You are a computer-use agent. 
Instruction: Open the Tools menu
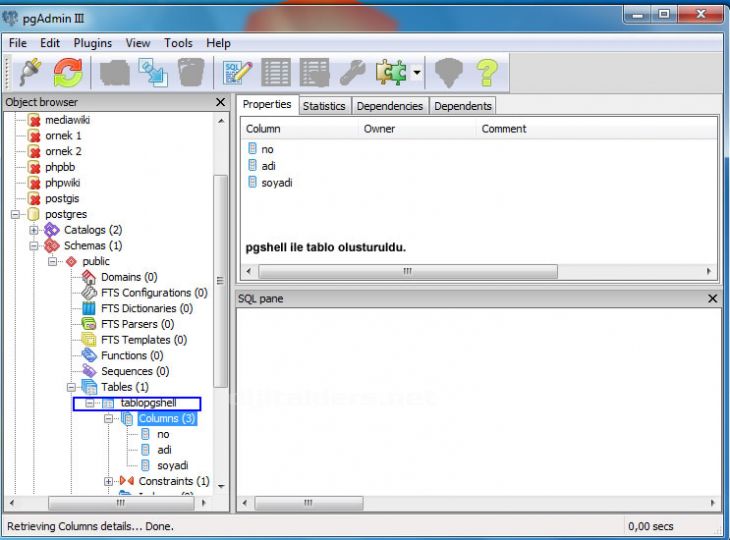178,43
